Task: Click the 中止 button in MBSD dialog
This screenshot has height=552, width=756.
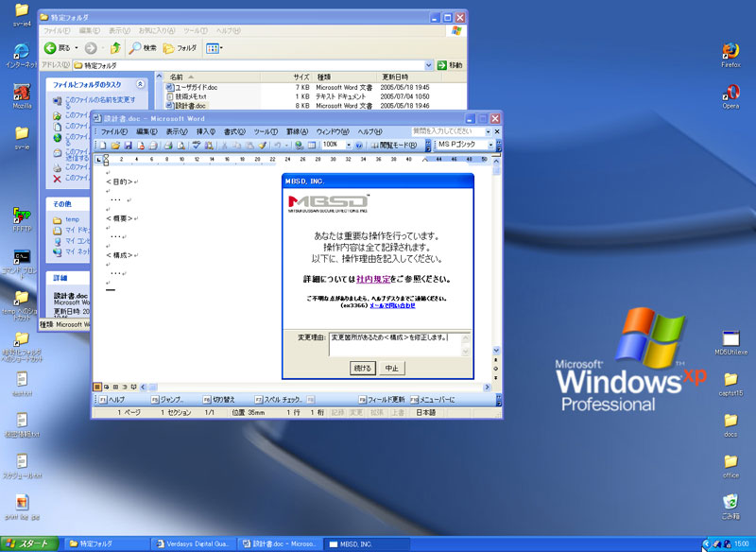Action: coord(392,369)
